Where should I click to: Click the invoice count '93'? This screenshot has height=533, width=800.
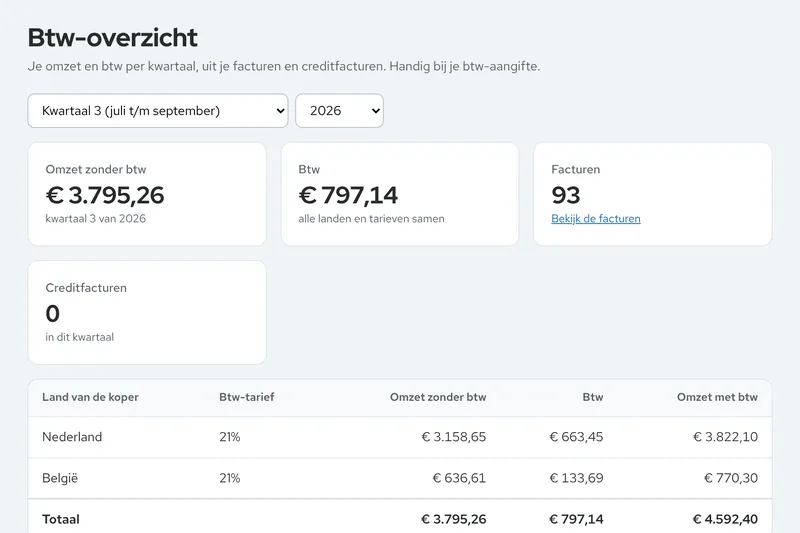(x=565, y=195)
